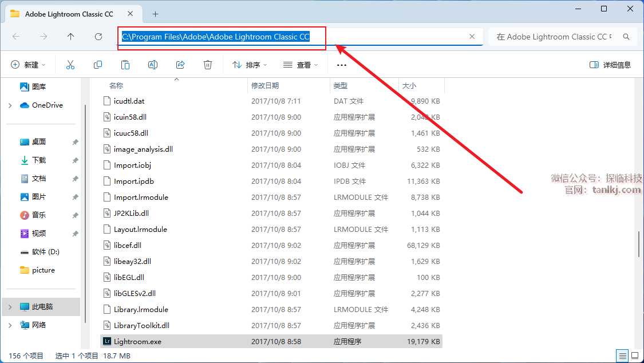Click the Rename icon in toolbar
Viewport: 644px width, 363px height.
pyautogui.click(x=153, y=65)
